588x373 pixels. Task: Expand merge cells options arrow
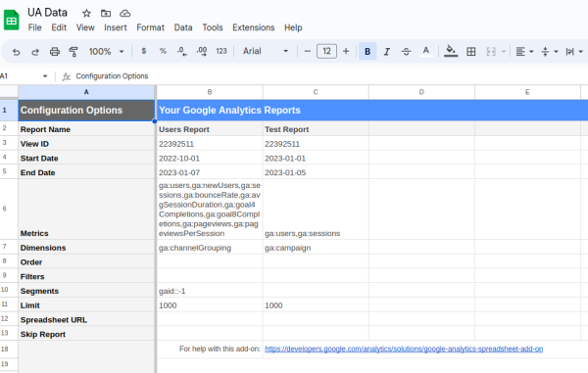tap(504, 52)
